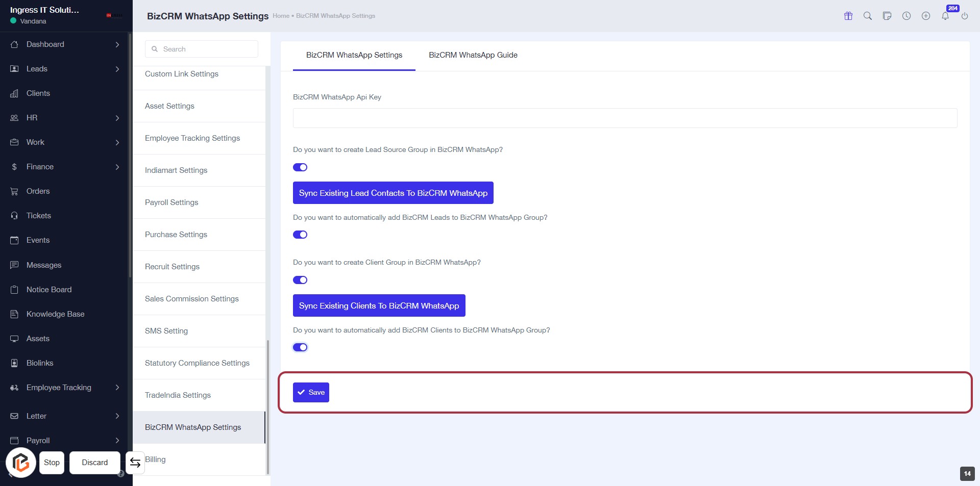The image size is (980, 486).
Task: Click the power logout icon
Action: [965, 16]
